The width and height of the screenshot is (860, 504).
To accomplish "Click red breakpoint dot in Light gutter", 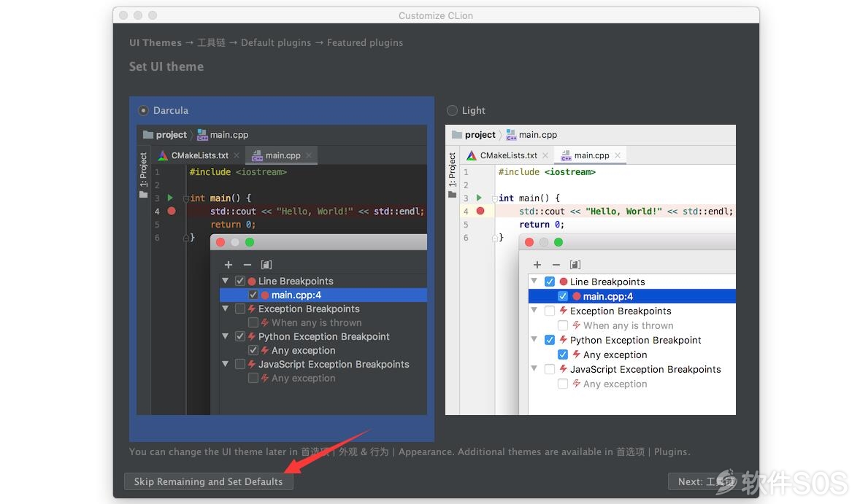I will tap(480, 211).
